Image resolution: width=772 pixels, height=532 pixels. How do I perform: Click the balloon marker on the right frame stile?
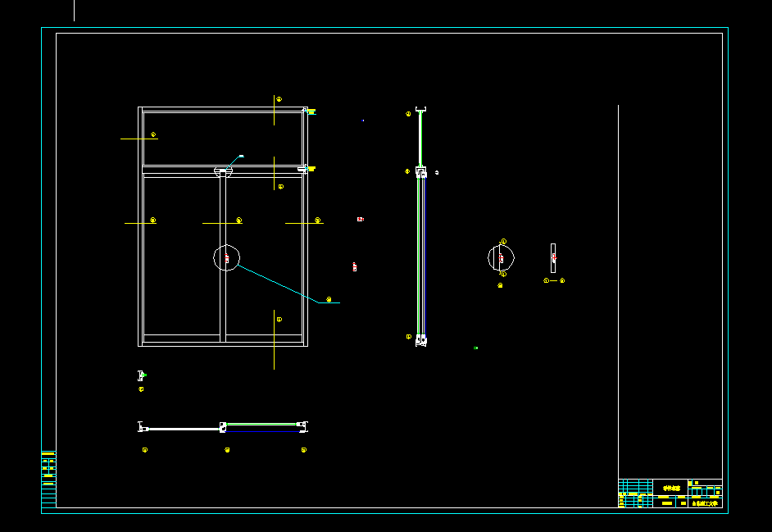(316, 220)
